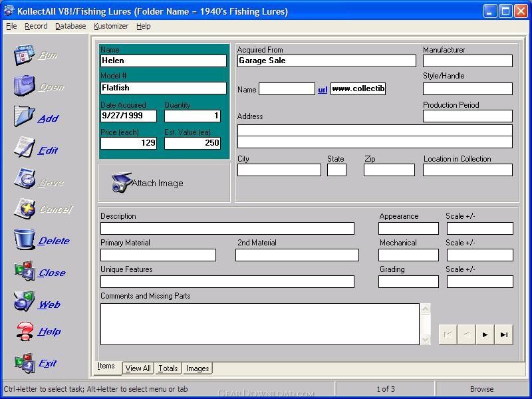Open the File menu
The image size is (532, 399).
point(11,26)
